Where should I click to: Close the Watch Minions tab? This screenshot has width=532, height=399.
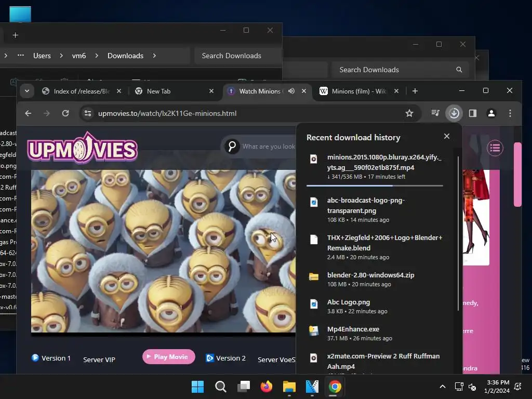point(304,91)
